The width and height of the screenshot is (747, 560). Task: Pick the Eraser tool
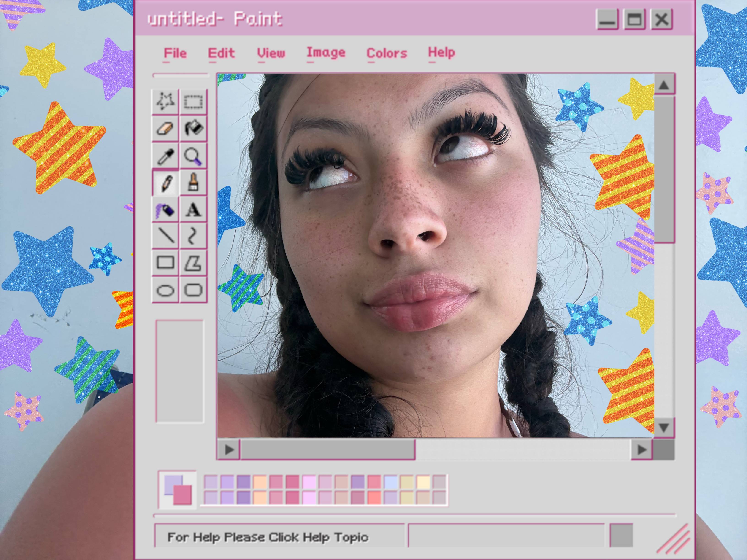click(x=165, y=128)
